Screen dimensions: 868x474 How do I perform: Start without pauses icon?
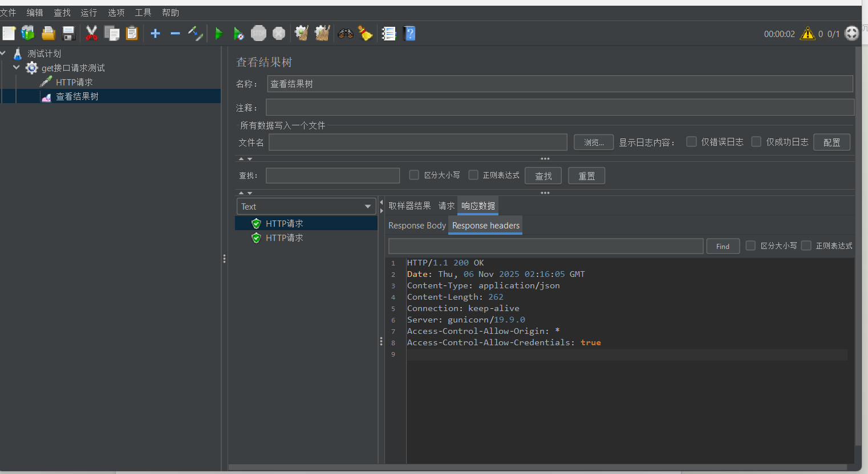(x=238, y=34)
